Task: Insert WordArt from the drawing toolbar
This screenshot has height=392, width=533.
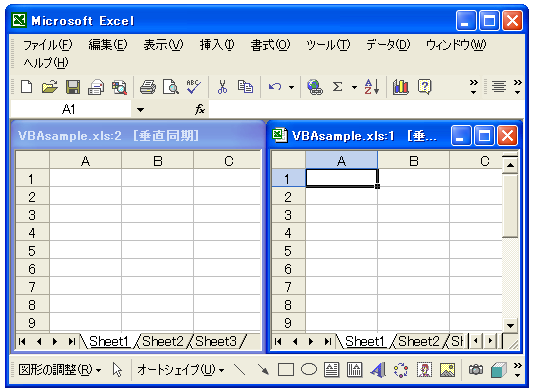Action: 378,370
